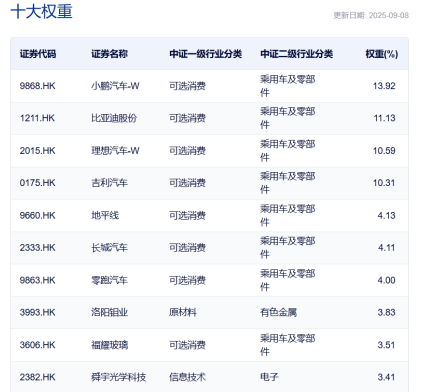Select the name 长城汽车

pos(110,248)
